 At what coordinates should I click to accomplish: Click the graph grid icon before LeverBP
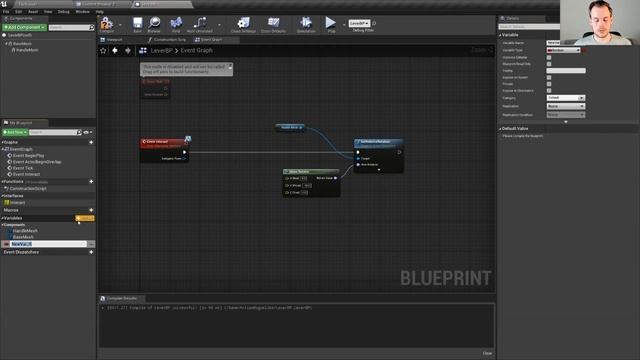pos(143,50)
